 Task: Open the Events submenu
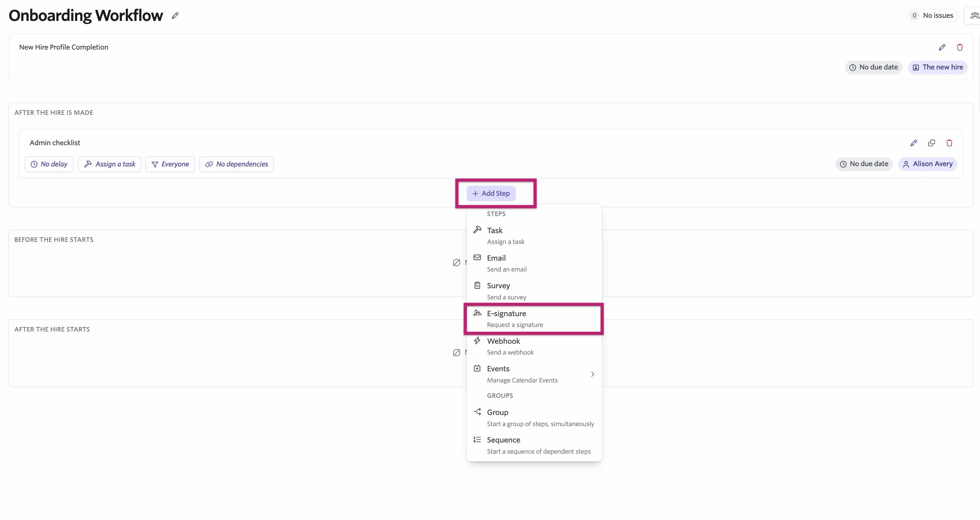[534, 374]
